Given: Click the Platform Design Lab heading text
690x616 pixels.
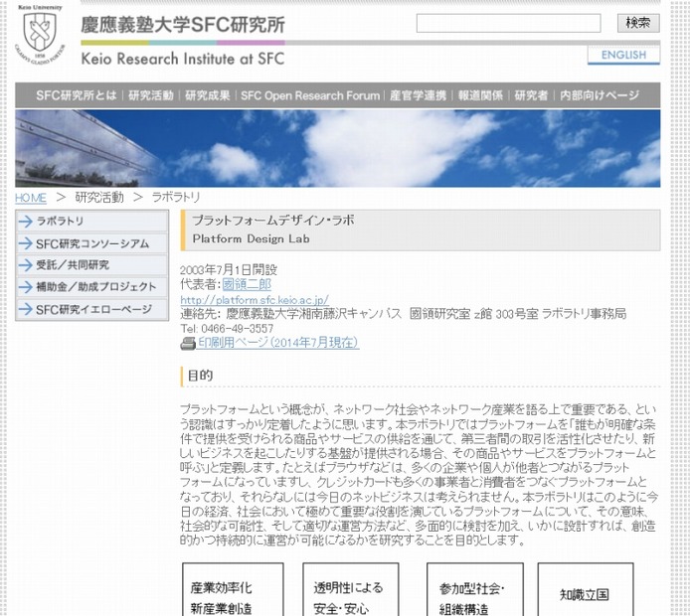Looking at the screenshot, I should (251, 238).
